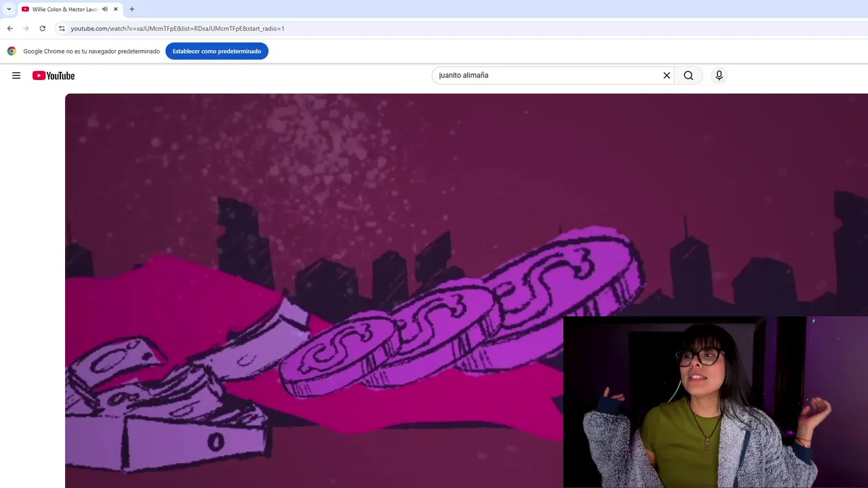868x488 pixels.
Task: Go to the YouTube home logo
Action: click(x=54, y=75)
